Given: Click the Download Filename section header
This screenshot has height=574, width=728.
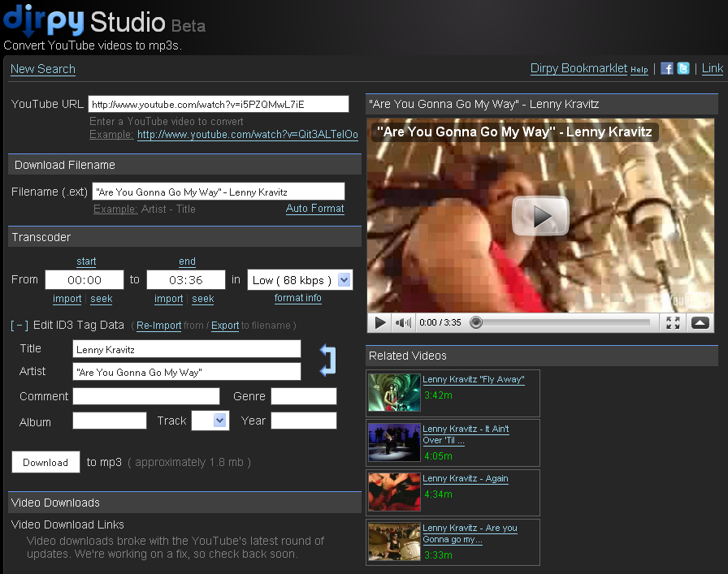Looking at the screenshot, I should (184, 165).
